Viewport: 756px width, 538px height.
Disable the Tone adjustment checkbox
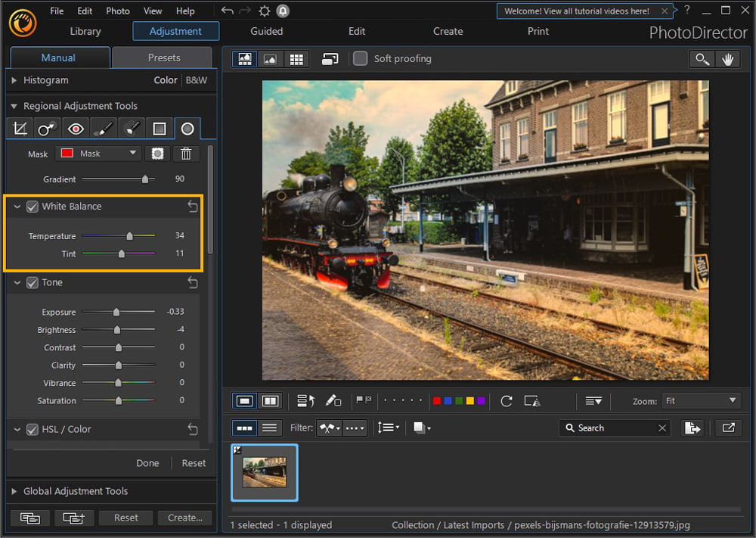(32, 282)
